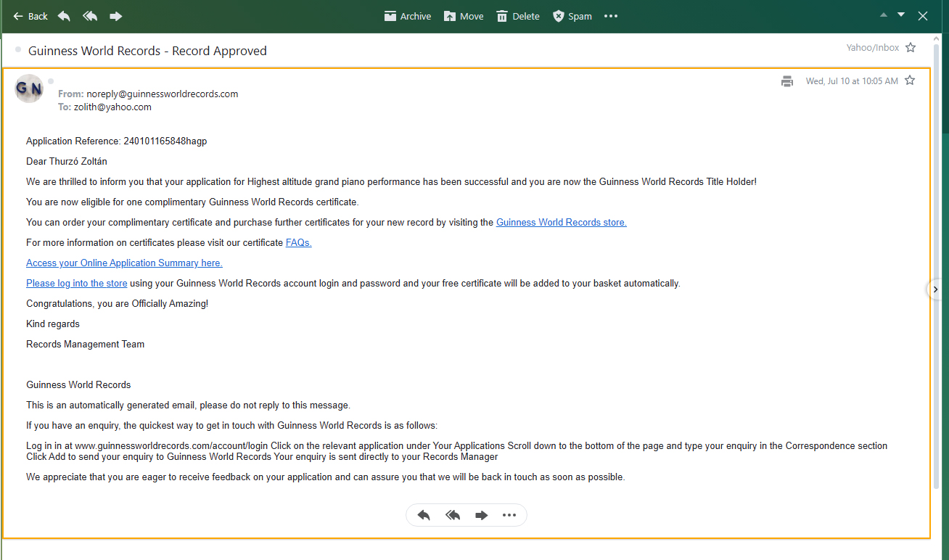Open the certificate FAQs link
This screenshot has height=560, width=949.
pos(298,243)
